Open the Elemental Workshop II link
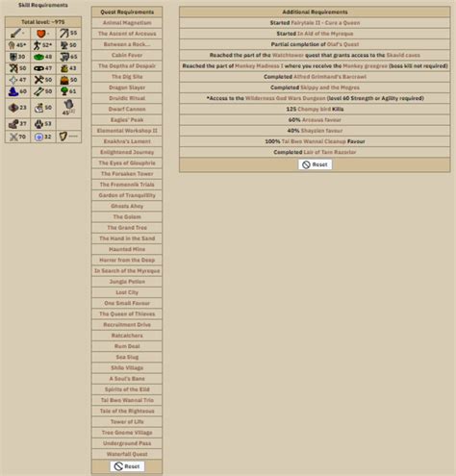The height and width of the screenshot is (476, 456). [127, 131]
